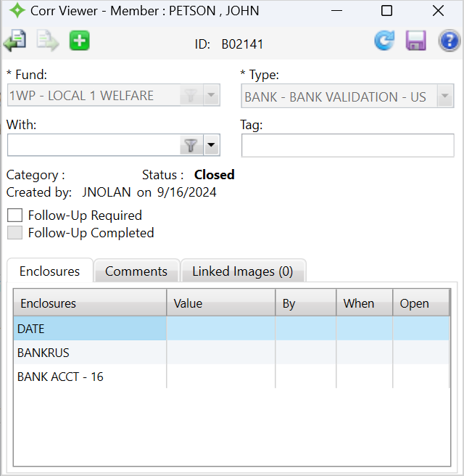Click the filter funnel icon in With field
This screenshot has height=476, width=464.
pyautogui.click(x=191, y=145)
